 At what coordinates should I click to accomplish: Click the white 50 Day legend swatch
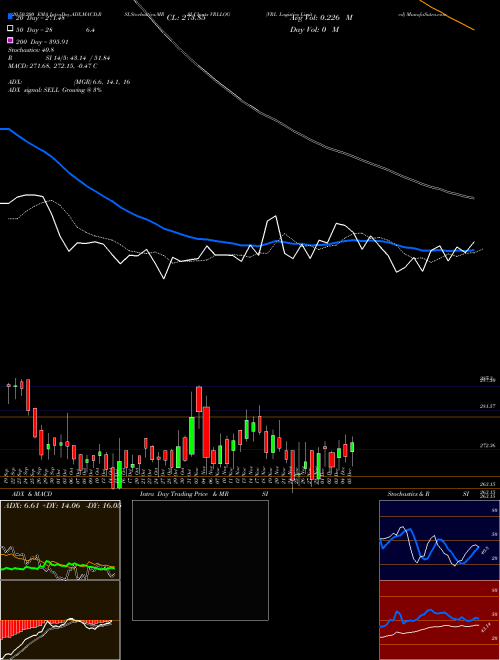10,29
